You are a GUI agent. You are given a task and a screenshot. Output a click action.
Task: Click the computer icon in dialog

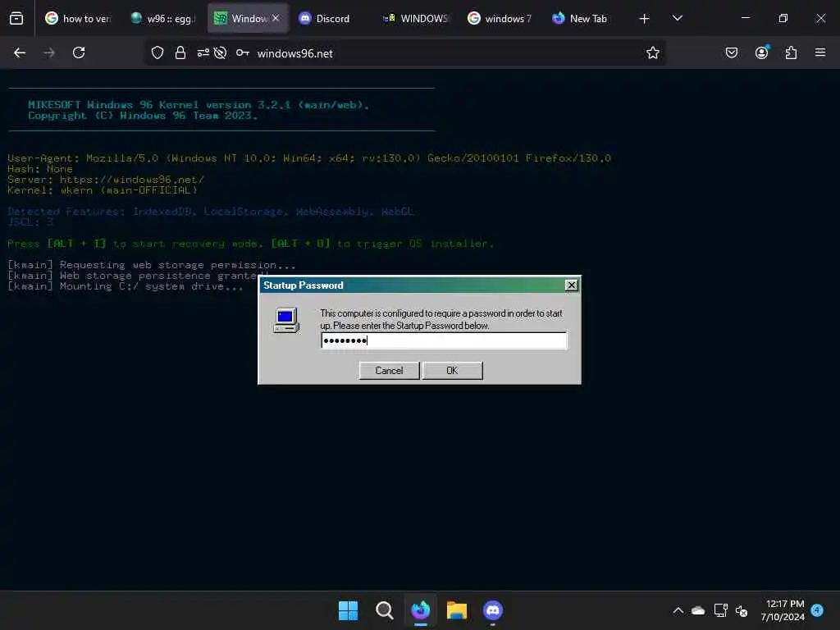(x=286, y=320)
